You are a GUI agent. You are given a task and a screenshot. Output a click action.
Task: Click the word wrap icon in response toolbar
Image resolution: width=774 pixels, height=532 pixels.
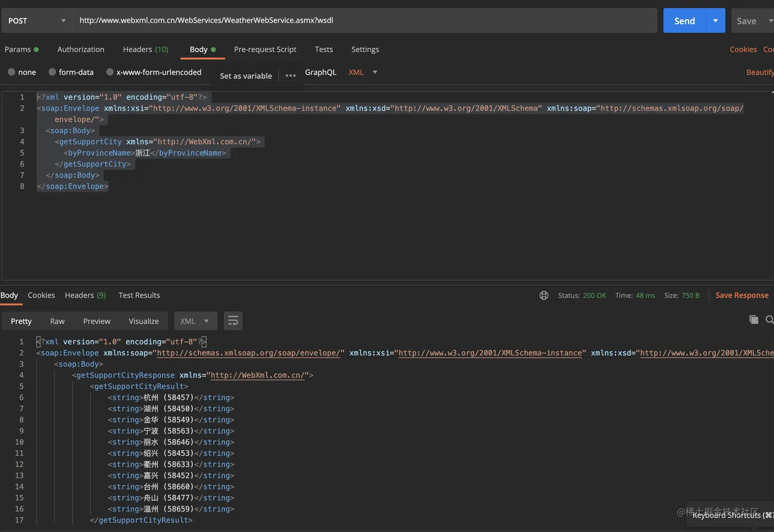pos(233,321)
